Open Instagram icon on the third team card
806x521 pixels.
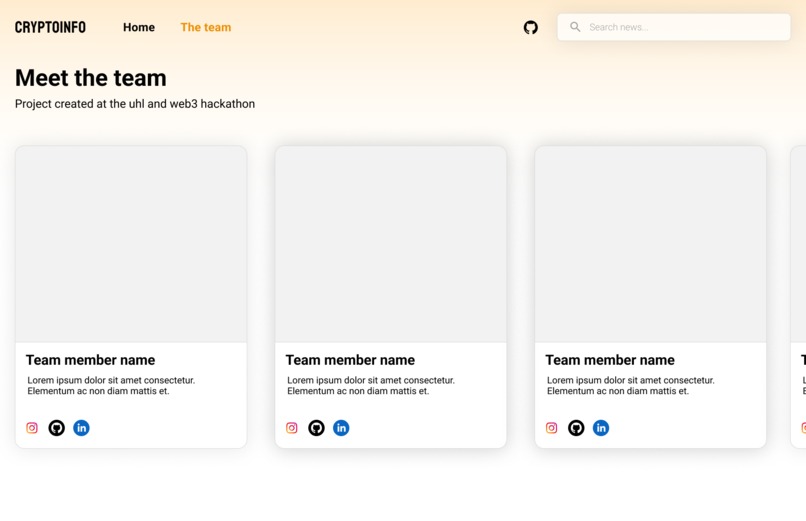(552, 427)
